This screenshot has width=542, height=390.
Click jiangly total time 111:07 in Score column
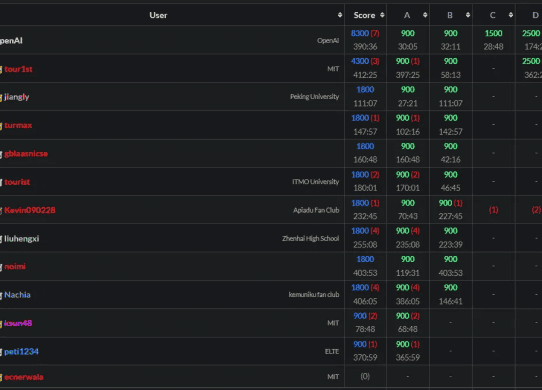(x=365, y=103)
